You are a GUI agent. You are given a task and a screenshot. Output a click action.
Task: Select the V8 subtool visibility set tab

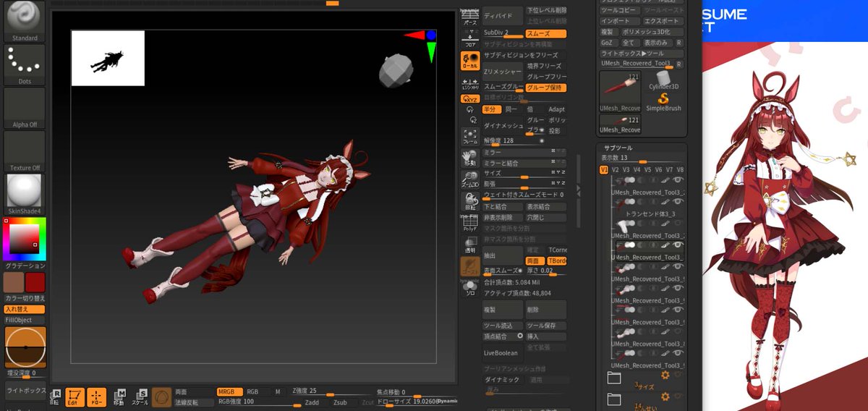[x=680, y=170]
